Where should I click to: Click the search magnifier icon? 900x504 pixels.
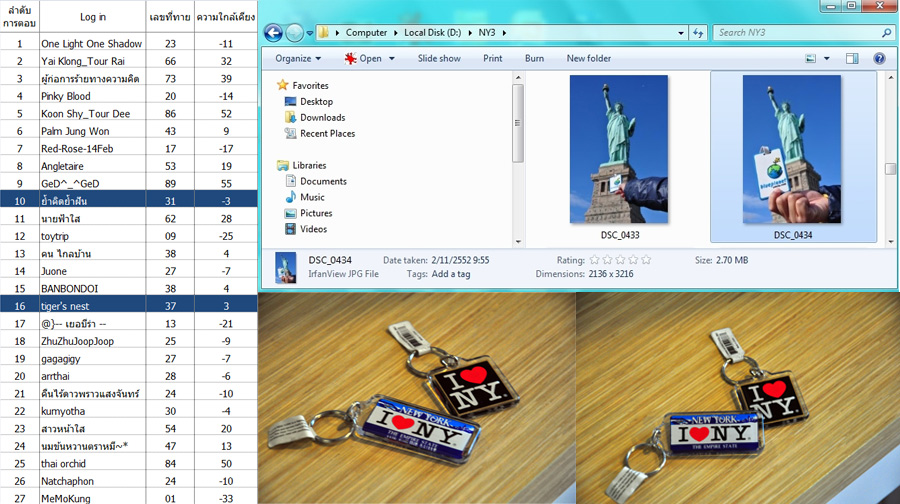[x=887, y=33]
